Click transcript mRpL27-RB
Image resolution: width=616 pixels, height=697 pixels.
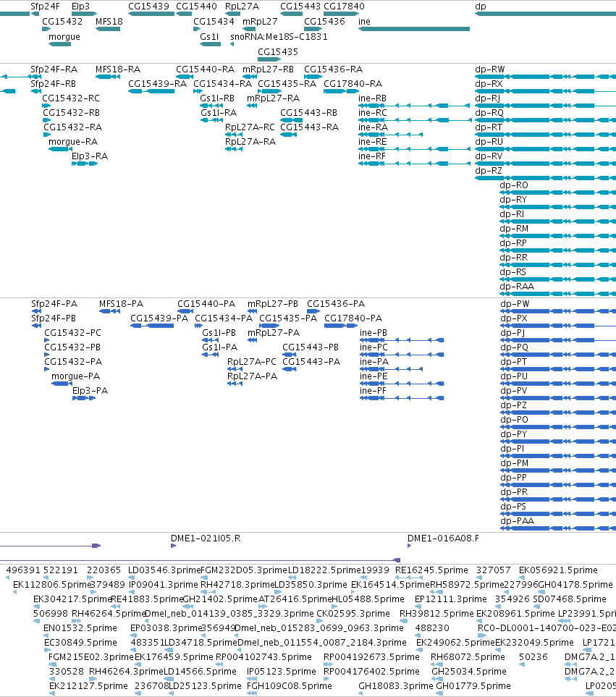(268, 69)
